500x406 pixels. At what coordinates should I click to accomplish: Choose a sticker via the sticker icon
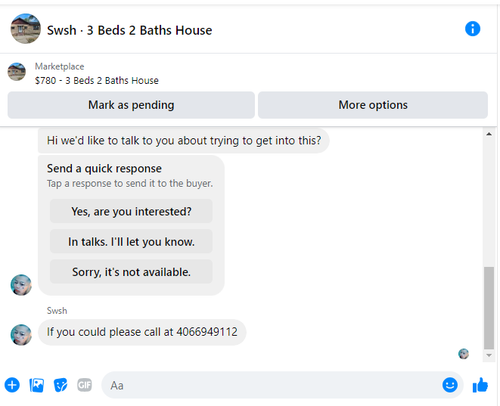coord(60,385)
